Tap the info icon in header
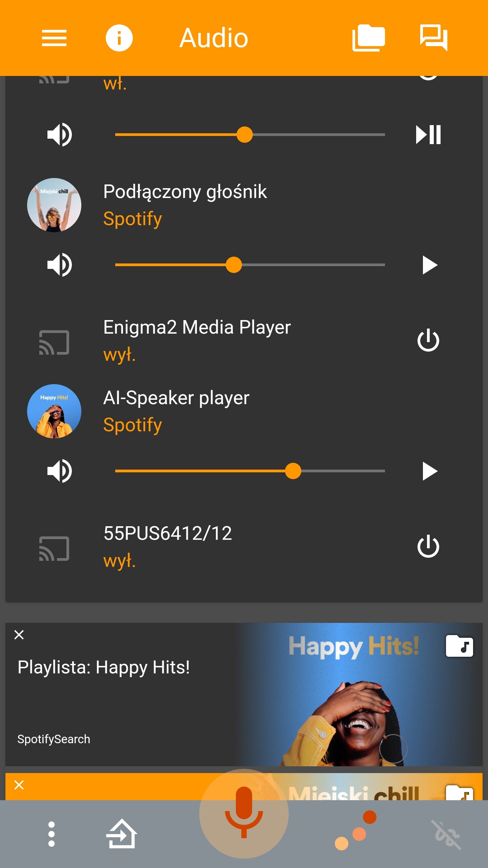 coord(119,38)
